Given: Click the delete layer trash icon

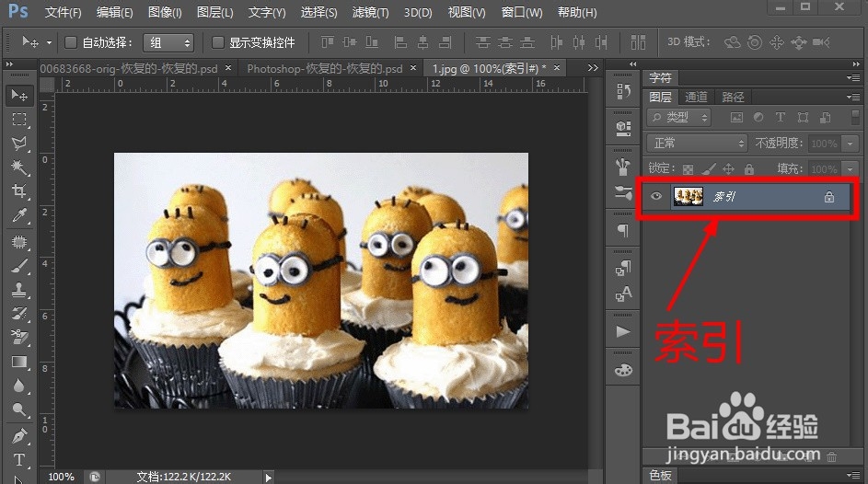Looking at the screenshot, I should (831, 457).
